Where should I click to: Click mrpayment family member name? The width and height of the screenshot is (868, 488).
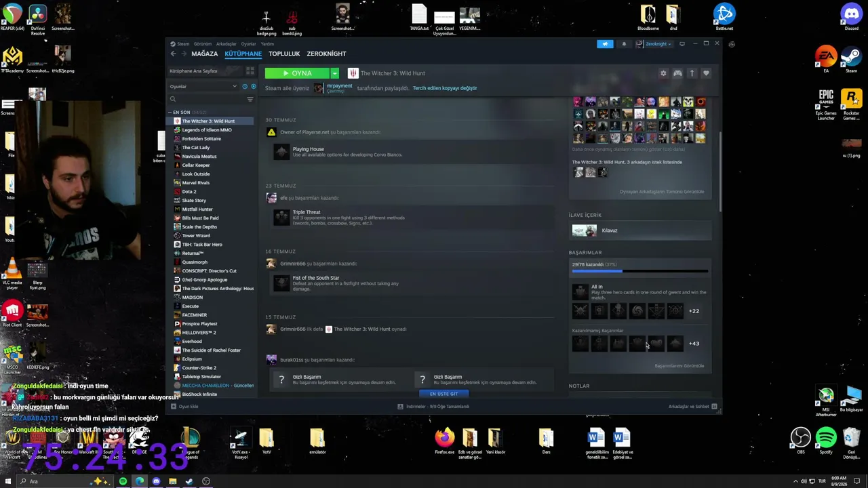click(x=339, y=87)
